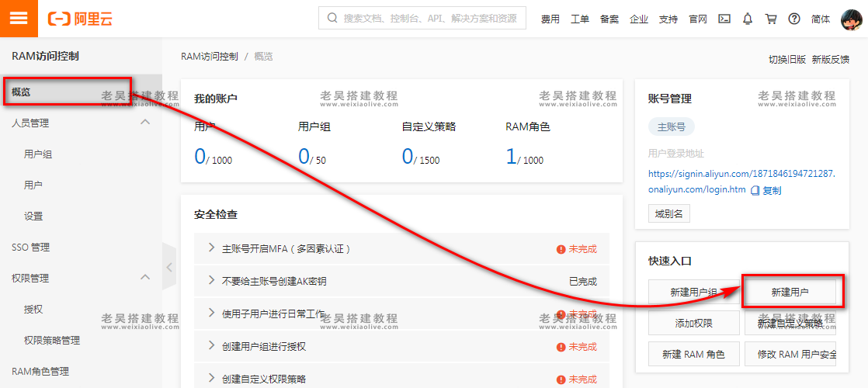Image resolution: width=868 pixels, height=388 pixels.
Task: Click the search magnifier icon
Action: (333, 19)
